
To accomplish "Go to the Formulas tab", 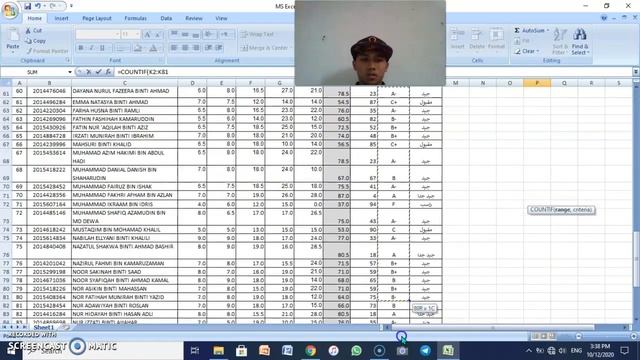I will tap(135, 18).
